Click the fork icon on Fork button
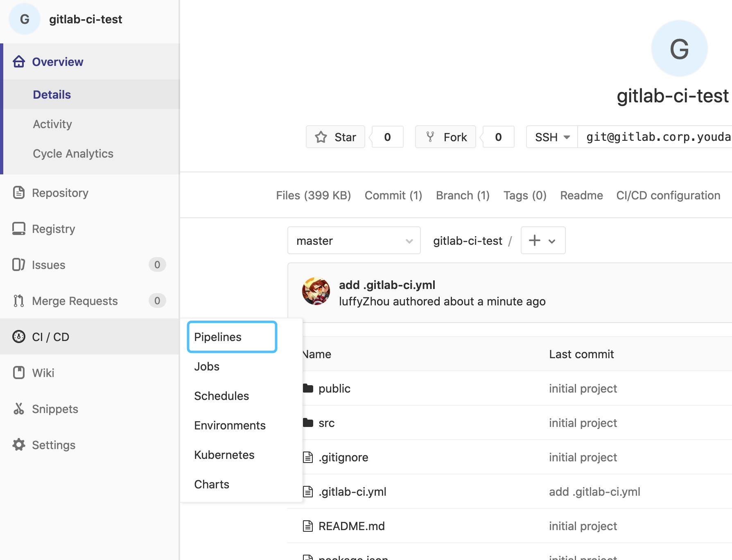This screenshot has height=560, width=732. coord(430,137)
